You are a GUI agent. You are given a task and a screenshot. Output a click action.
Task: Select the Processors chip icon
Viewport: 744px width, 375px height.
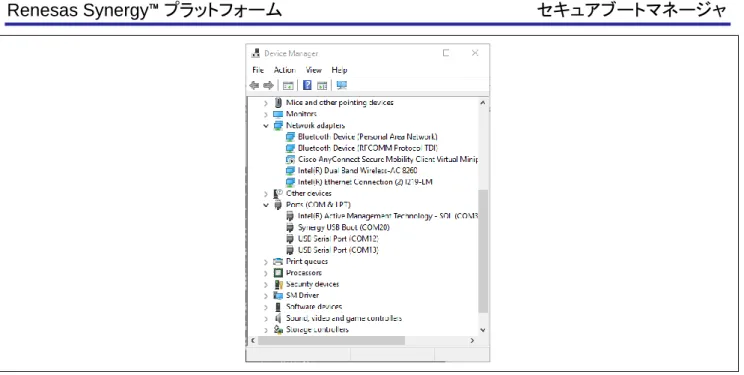click(x=278, y=273)
